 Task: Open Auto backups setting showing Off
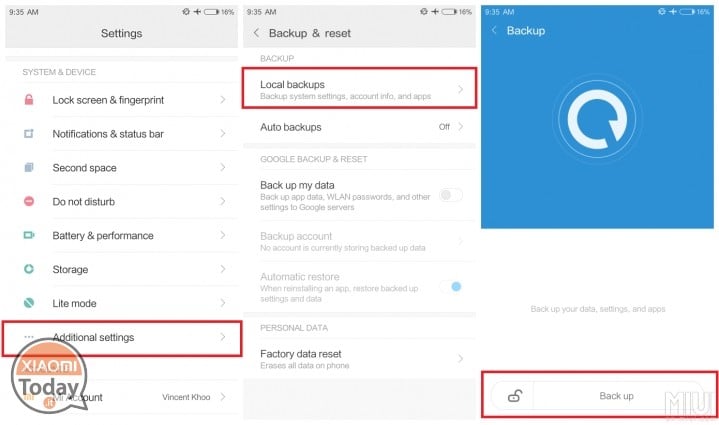point(360,127)
